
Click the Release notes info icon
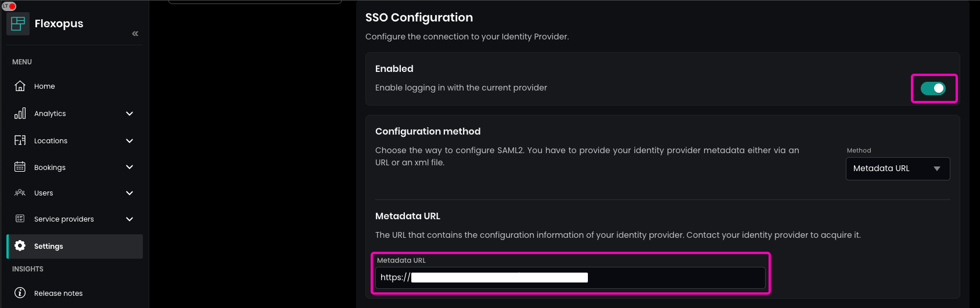point(20,293)
